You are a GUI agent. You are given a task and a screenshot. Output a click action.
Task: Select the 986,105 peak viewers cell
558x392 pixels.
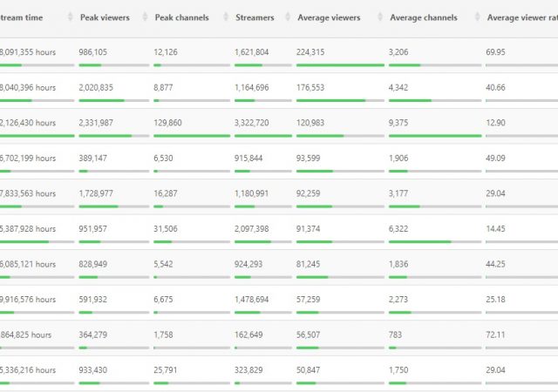coord(99,52)
